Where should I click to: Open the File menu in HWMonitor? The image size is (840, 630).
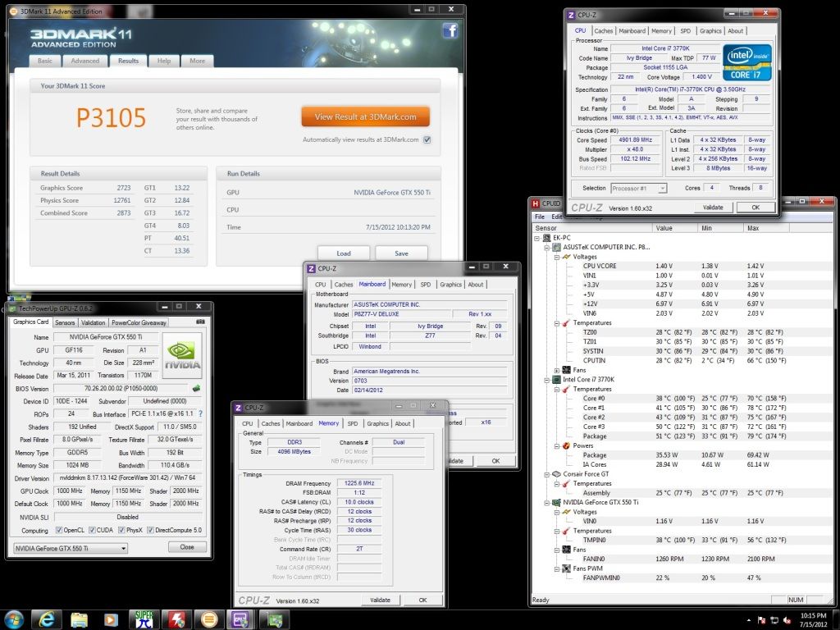540,217
